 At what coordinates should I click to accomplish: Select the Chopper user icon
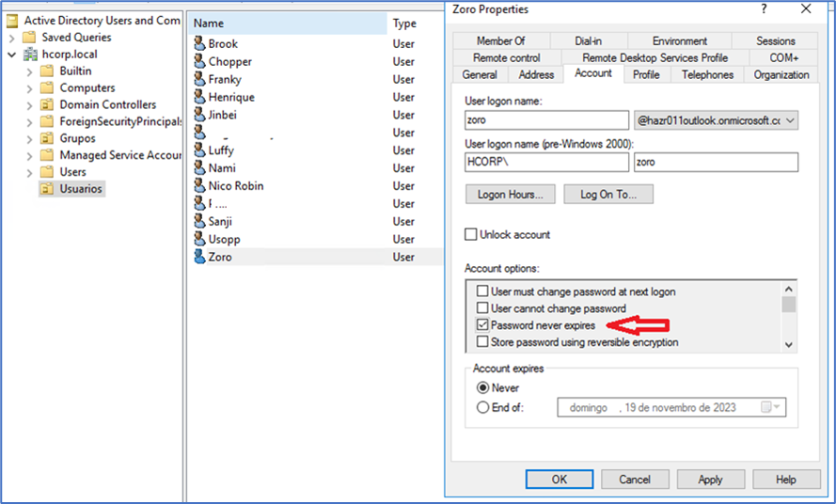coord(199,61)
